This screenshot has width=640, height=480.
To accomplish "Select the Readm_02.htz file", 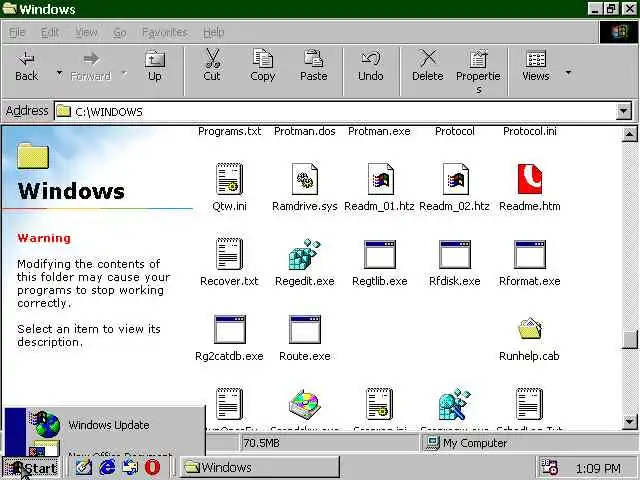I will pos(454,186).
